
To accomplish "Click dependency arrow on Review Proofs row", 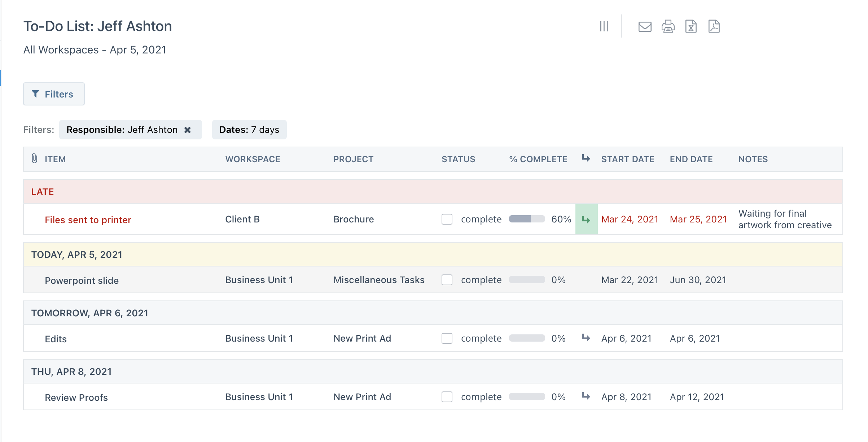I will 586,396.
